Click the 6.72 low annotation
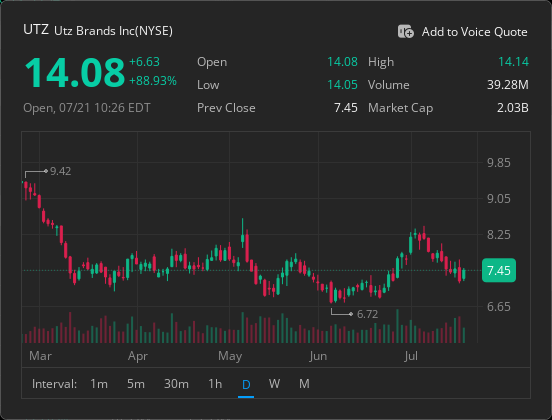The image size is (552, 420). tap(367, 314)
